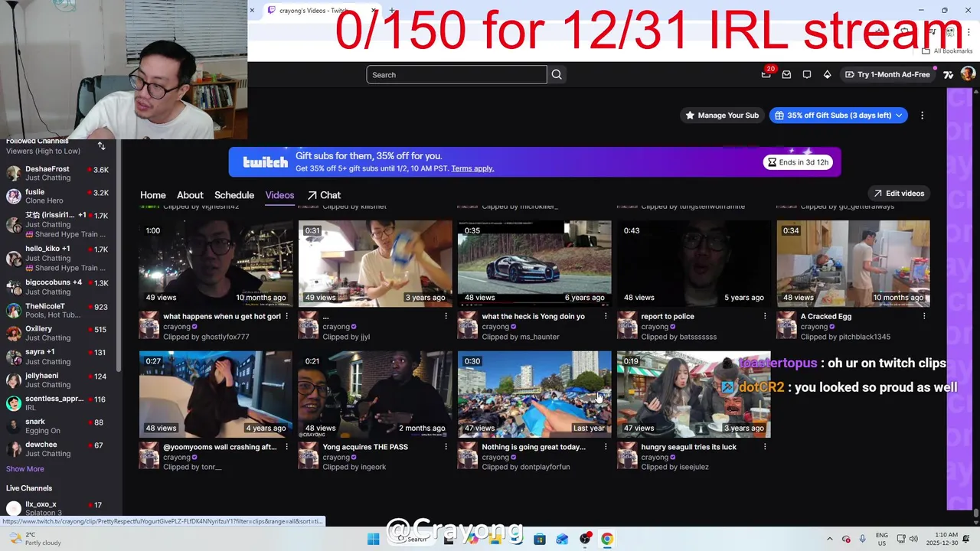Click the 7TV extension icon

pos(949,74)
